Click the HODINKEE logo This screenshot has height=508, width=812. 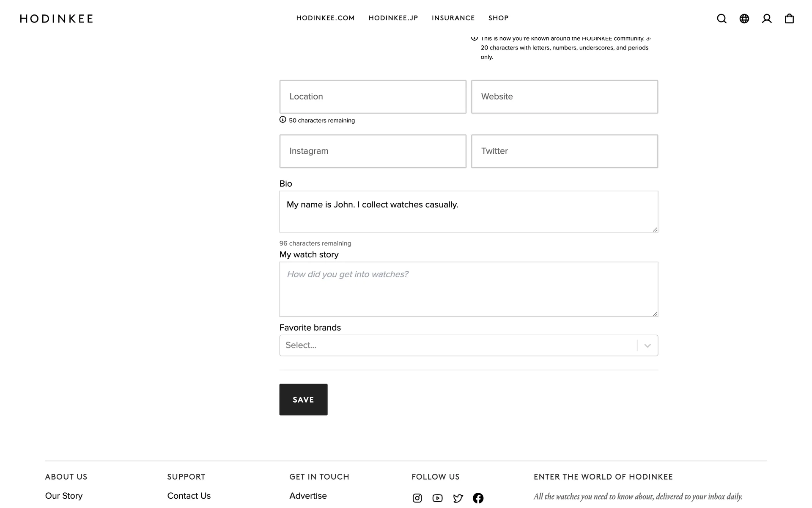[x=56, y=19]
